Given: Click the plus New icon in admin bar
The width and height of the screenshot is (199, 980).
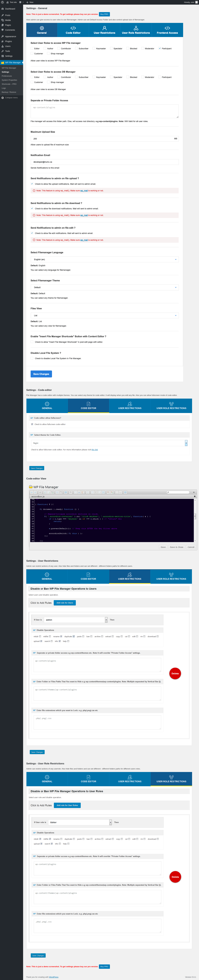Looking at the screenshot, I should (27, 2).
